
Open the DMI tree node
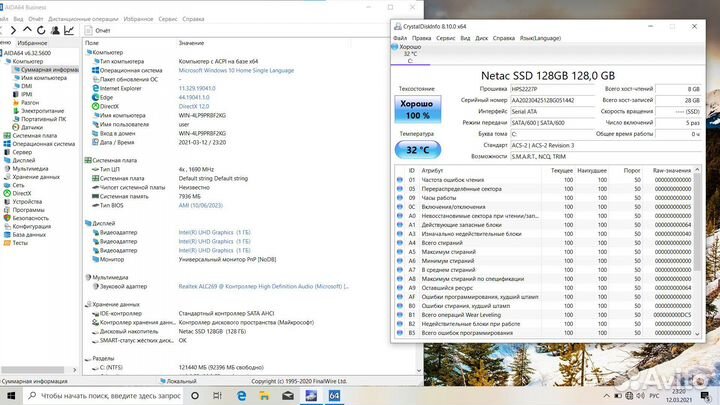(x=23, y=86)
